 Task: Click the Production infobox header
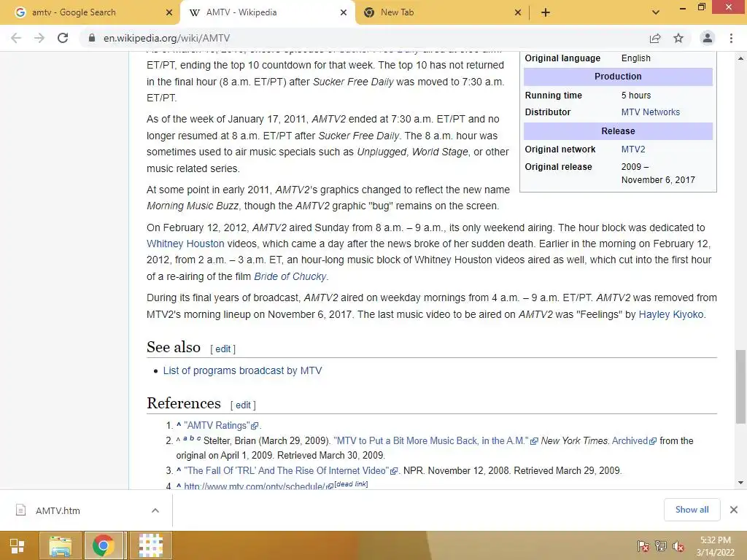click(x=618, y=77)
